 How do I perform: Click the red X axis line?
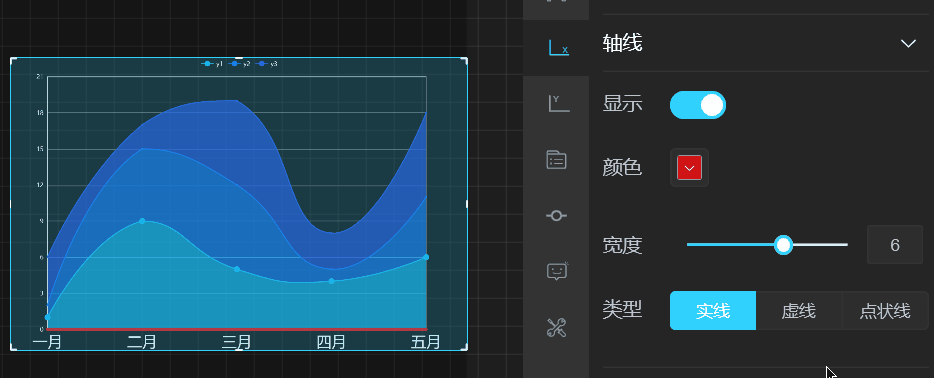[x=236, y=329]
